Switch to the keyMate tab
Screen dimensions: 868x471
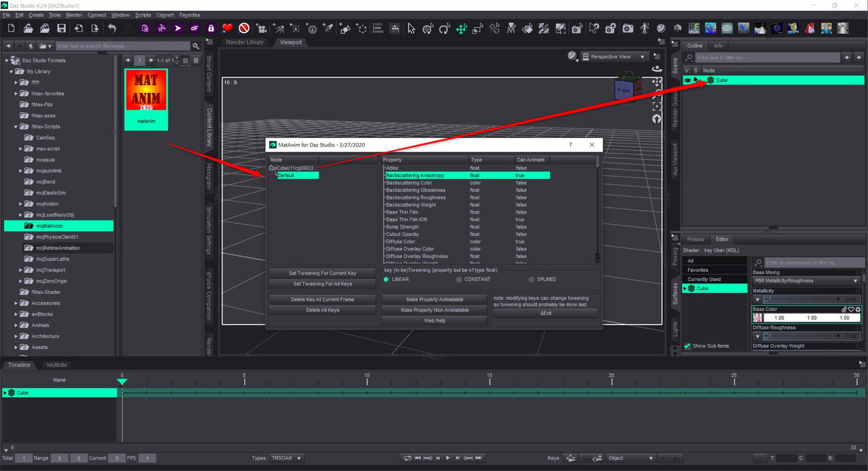pyautogui.click(x=56, y=365)
